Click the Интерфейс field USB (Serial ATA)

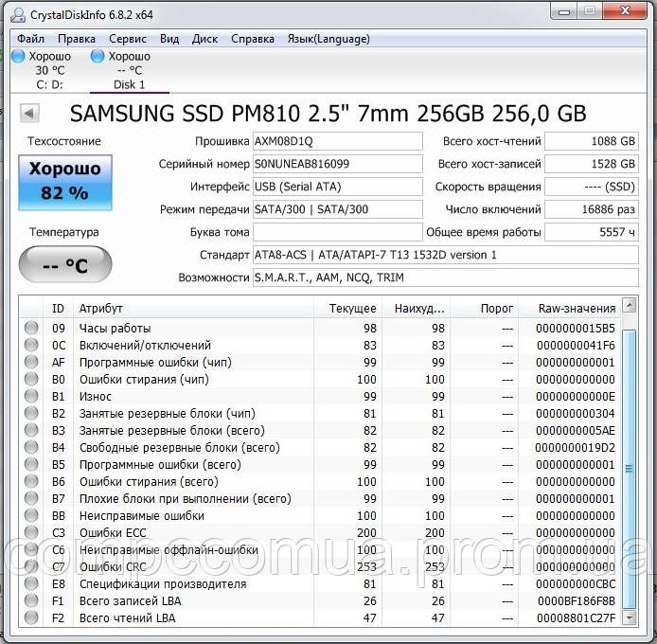point(338,187)
